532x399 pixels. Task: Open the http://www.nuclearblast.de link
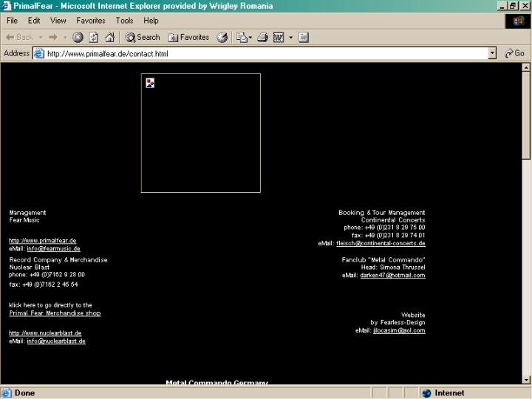45,333
